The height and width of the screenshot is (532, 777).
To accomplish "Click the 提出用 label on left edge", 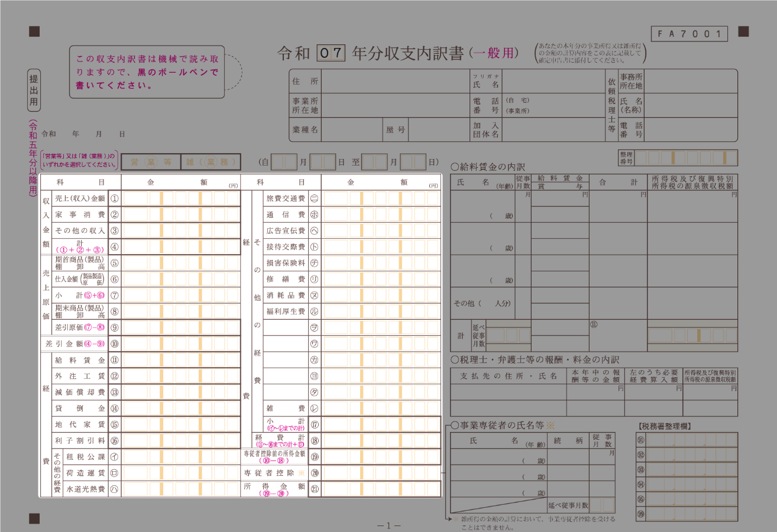I will pos(34,91).
